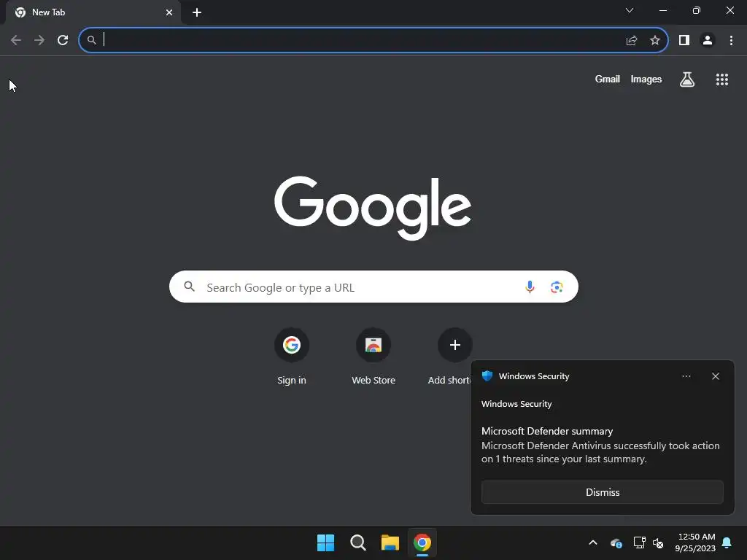Open the notification bell in taskbar

[x=727, y=542]
